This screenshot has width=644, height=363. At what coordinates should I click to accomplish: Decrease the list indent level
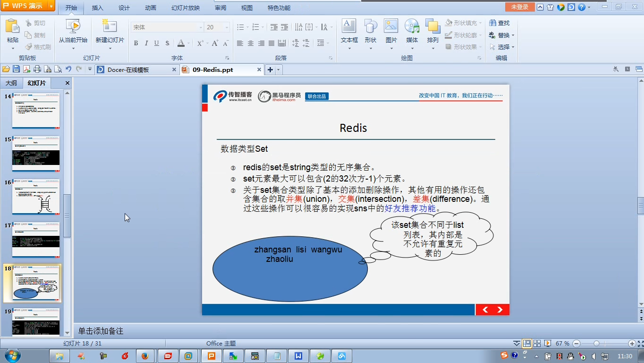point(273,27)
